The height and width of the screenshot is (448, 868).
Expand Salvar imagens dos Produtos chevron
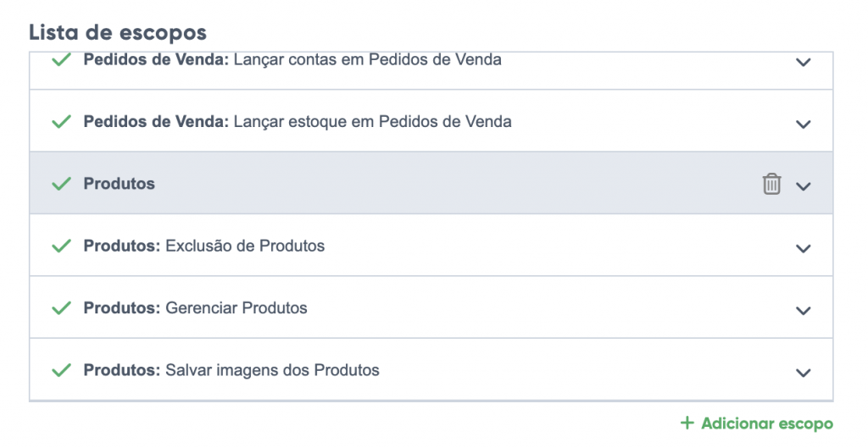[x=804, y=373]
